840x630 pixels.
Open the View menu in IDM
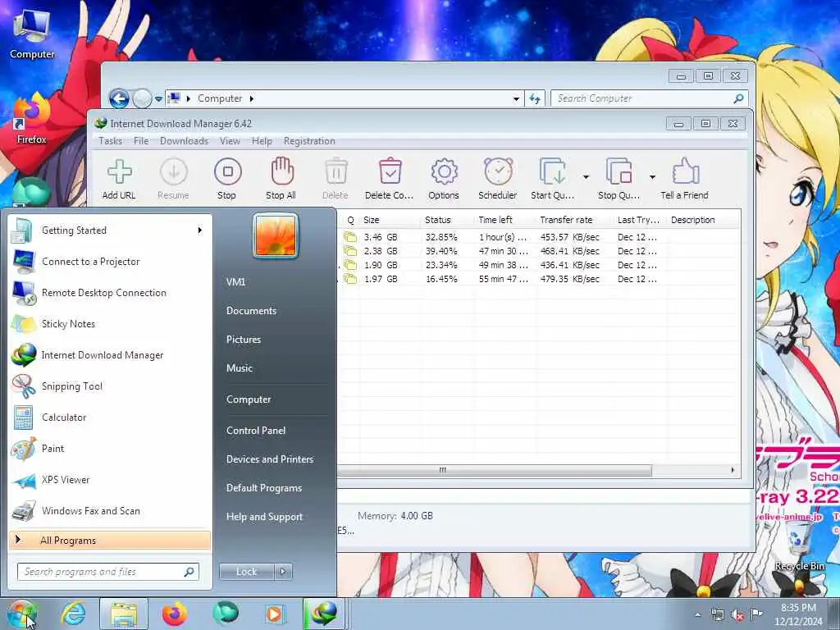230,141
